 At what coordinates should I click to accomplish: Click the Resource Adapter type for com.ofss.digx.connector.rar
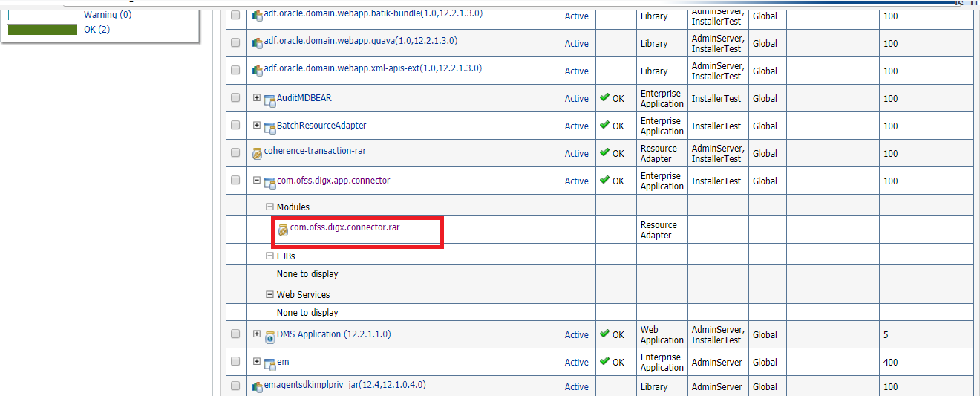tap(659, 230)
